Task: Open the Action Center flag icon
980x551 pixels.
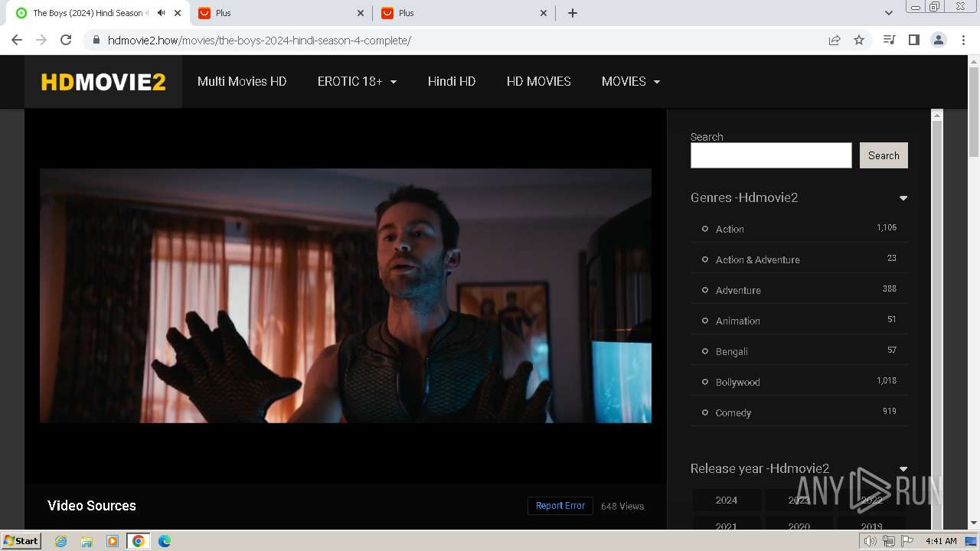Action: click(x=907, y=541)
